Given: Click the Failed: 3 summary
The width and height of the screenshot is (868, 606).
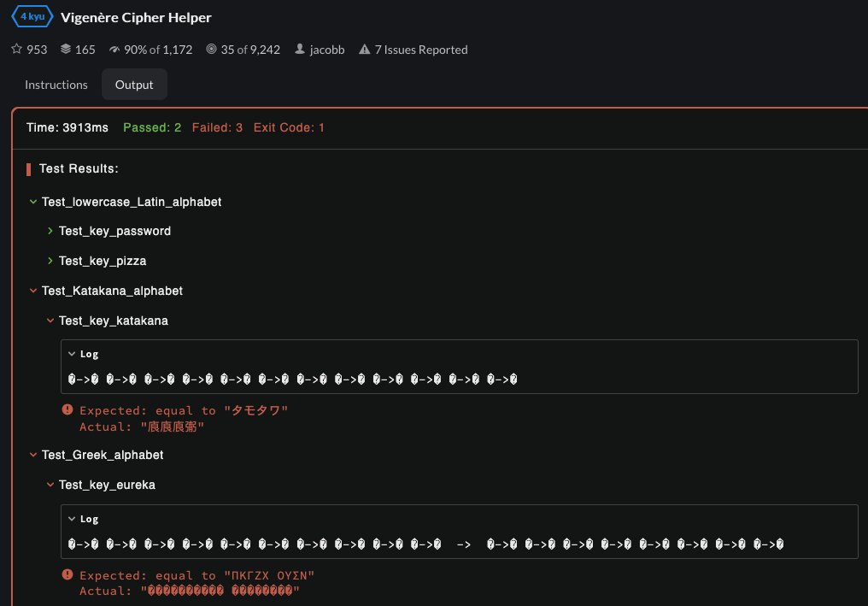Looking at the screenshot, I should coord(217,127).
